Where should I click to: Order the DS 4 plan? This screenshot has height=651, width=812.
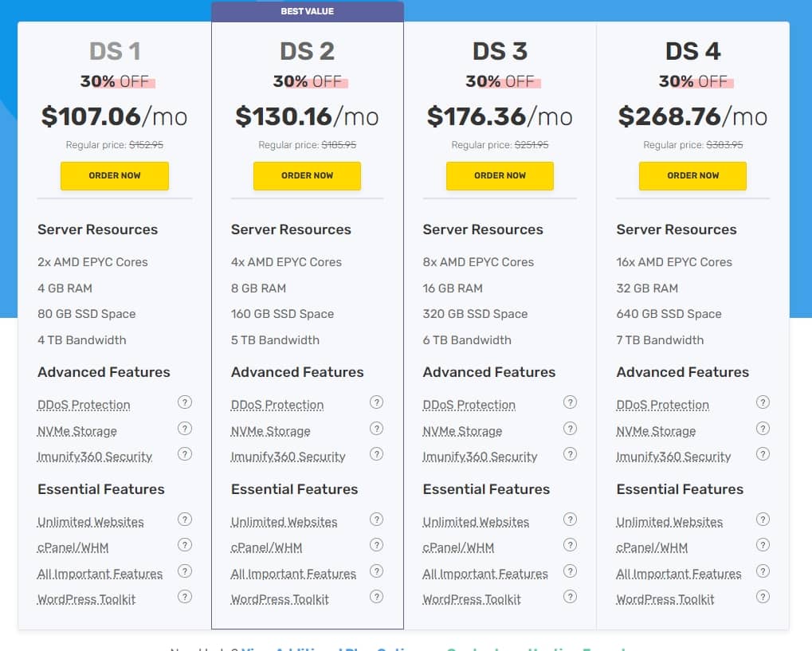tap(692, 175)
